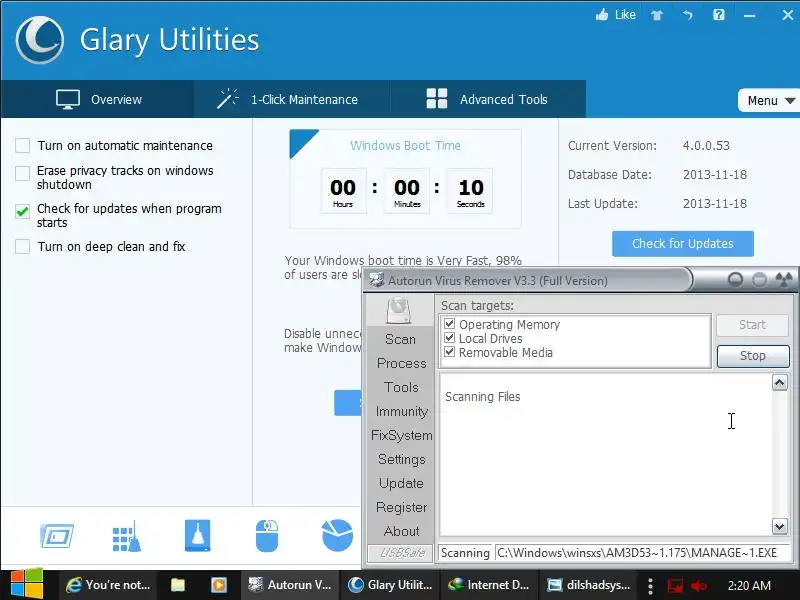Uncheck Removable Media scan target
This screenshot has width=800, height=600.
click(x=449, y=352)
